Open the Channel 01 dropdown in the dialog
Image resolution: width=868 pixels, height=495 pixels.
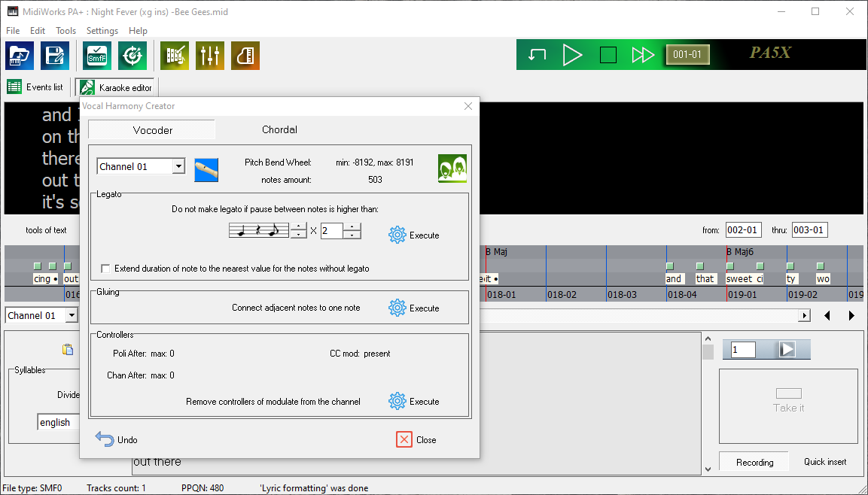178,166
